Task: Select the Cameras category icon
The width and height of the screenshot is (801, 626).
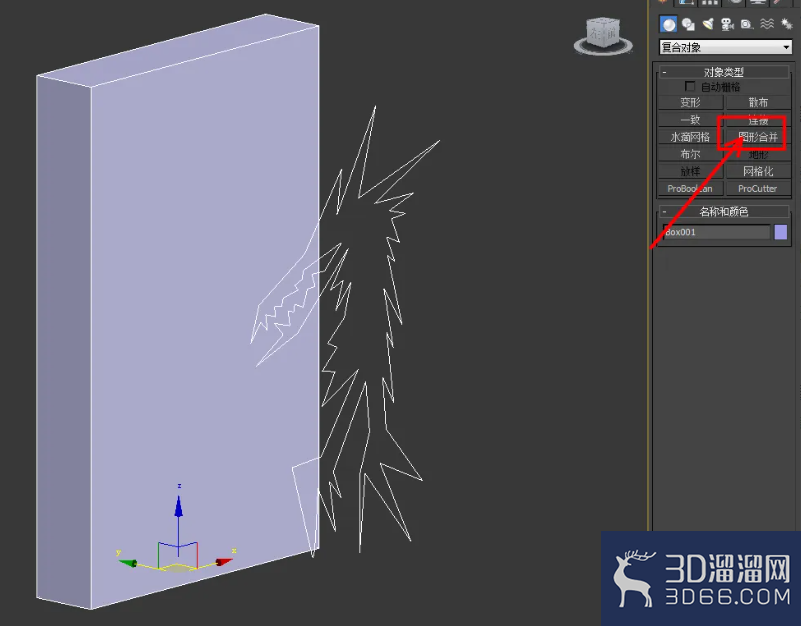Action: [727, 24]
